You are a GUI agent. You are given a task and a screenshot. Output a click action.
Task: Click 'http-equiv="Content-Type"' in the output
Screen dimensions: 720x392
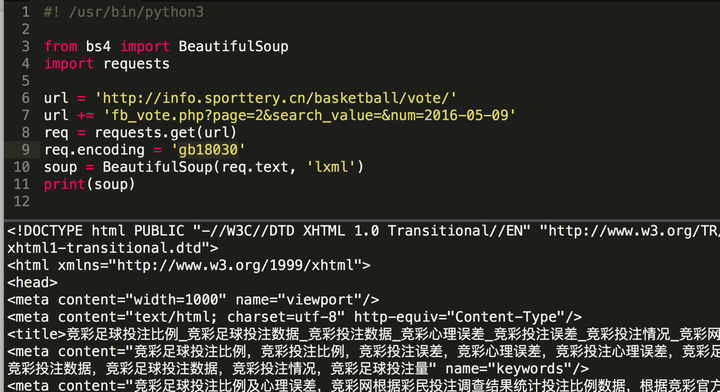coord(459,317)
